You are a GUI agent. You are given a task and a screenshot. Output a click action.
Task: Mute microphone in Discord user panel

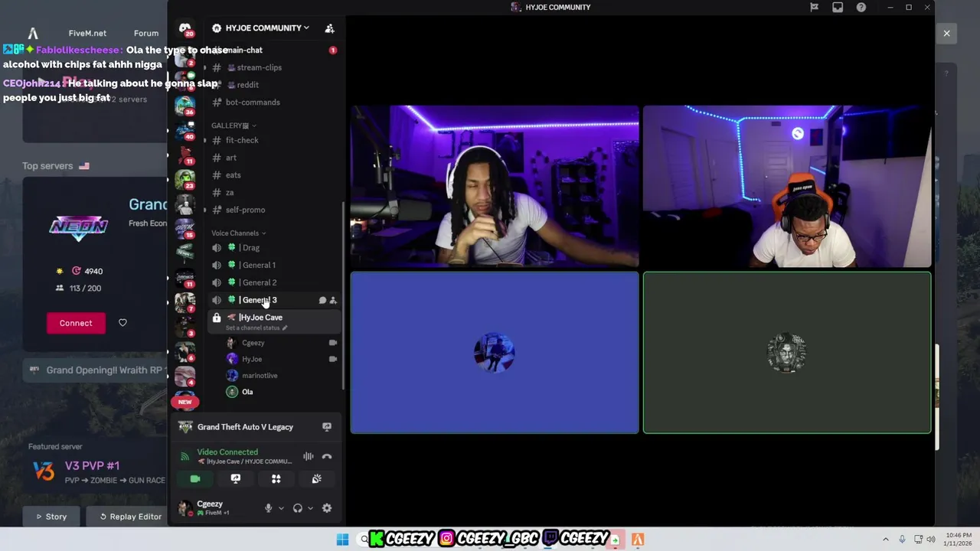point(268,508)
